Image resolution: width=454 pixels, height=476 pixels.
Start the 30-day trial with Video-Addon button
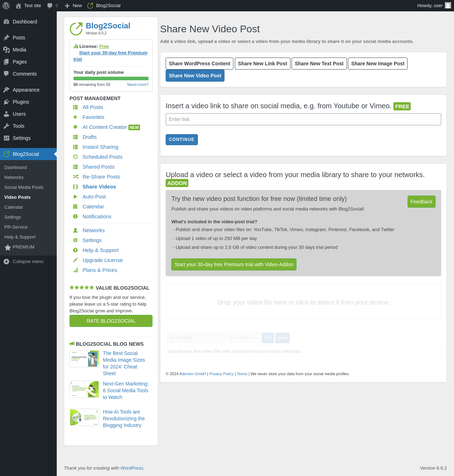point(234,264)
